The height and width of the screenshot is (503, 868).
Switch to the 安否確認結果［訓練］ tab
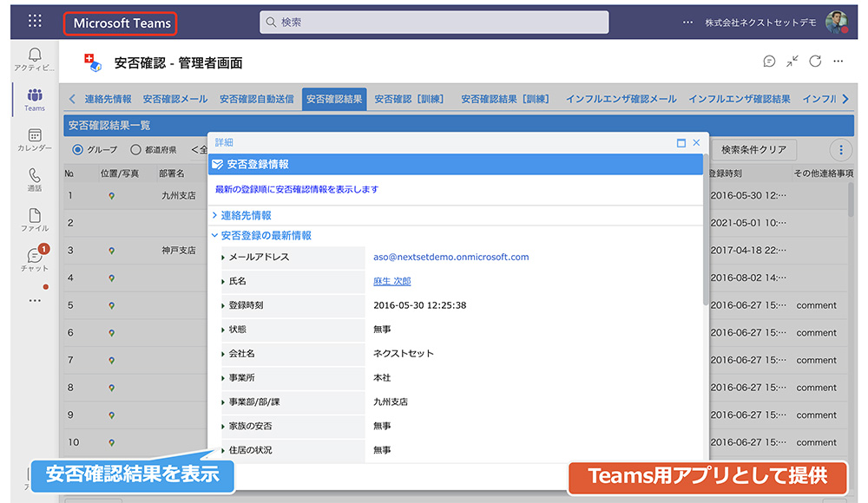506,99
